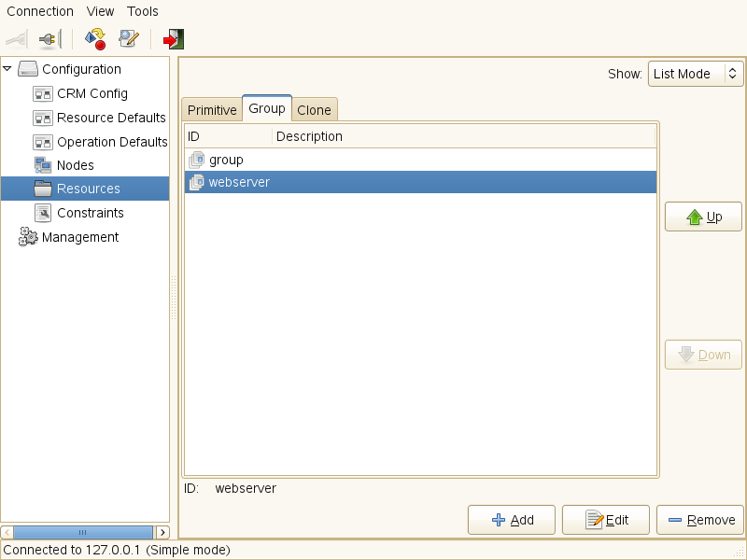Click the sidebar scroll right arrow
The width and height of the screenshot is (747, 560).
tap(162, 532)
